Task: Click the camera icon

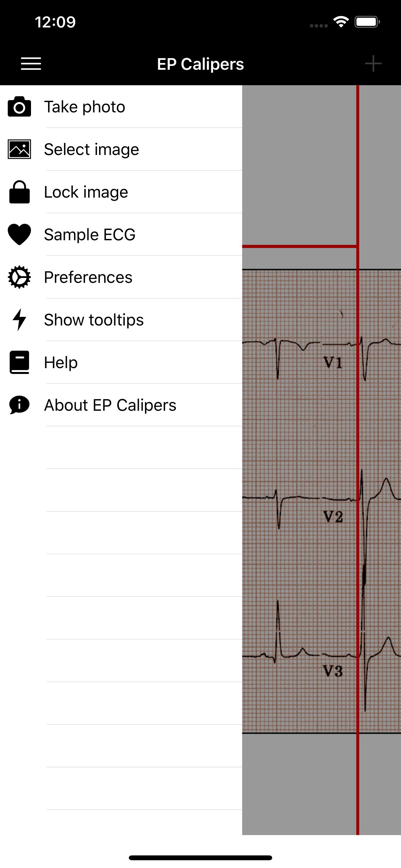Action: 20,107
